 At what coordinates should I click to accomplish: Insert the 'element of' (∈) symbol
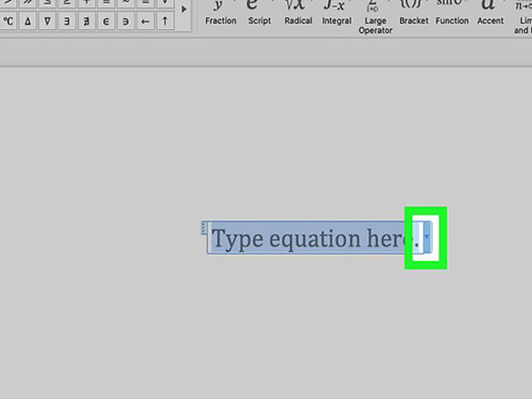coord(107,22)
